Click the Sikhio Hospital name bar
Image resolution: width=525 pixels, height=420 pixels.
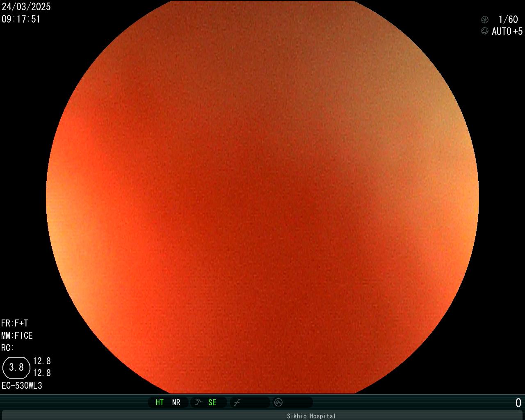[262, 415]
